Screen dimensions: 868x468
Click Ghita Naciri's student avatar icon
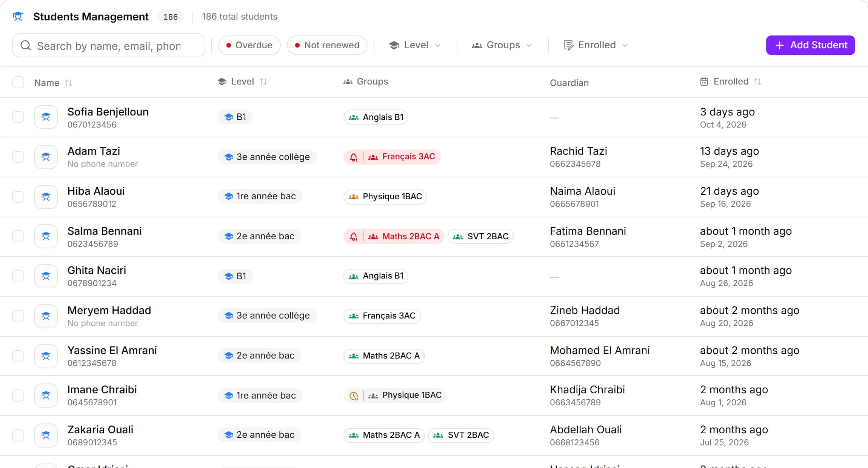46,276
